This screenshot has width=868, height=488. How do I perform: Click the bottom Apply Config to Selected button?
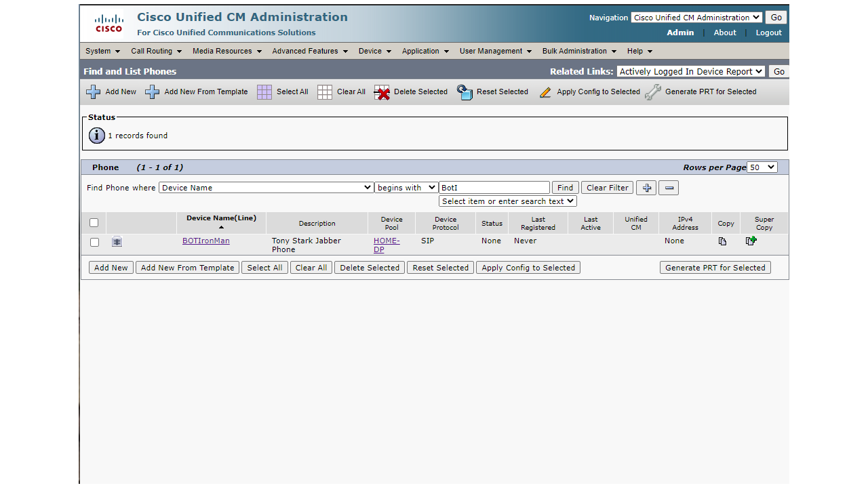point(528,268)
